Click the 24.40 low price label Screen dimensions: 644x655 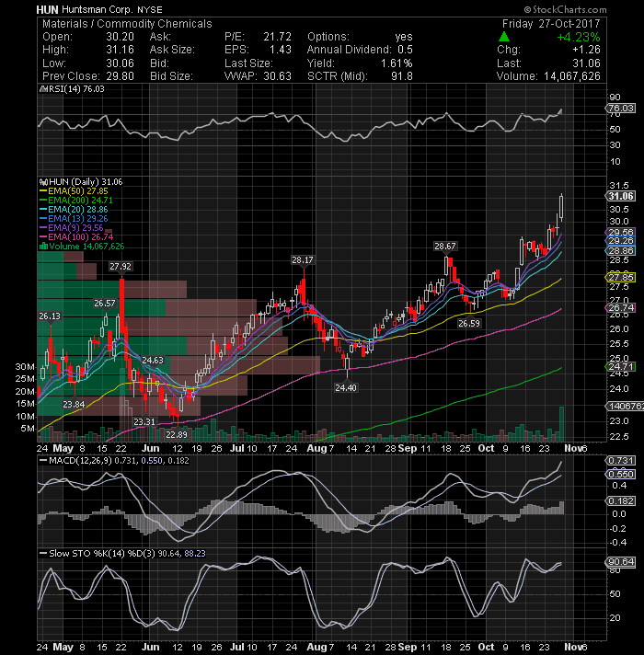tap(346, 387)
